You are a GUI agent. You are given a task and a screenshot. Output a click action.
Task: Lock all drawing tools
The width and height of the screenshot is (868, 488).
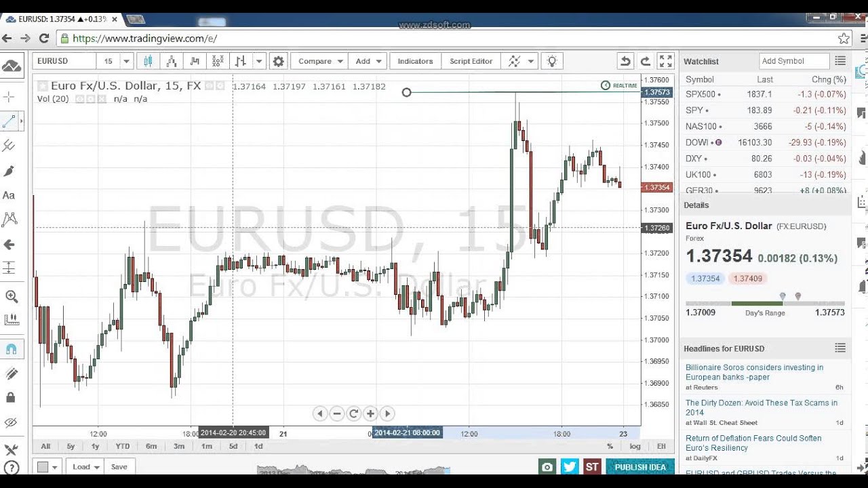[12, 398]
